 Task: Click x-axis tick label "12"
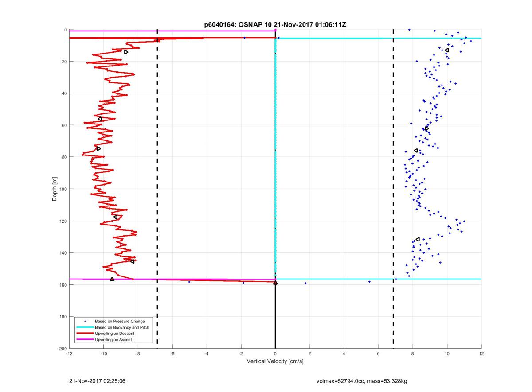click(481, 354)
